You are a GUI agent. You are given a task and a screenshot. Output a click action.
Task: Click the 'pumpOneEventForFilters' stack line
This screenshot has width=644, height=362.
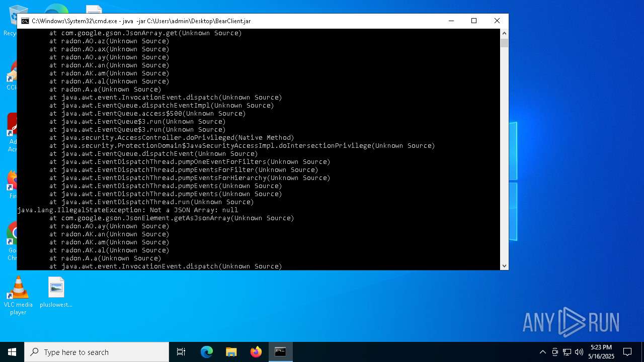click(190, 161)
